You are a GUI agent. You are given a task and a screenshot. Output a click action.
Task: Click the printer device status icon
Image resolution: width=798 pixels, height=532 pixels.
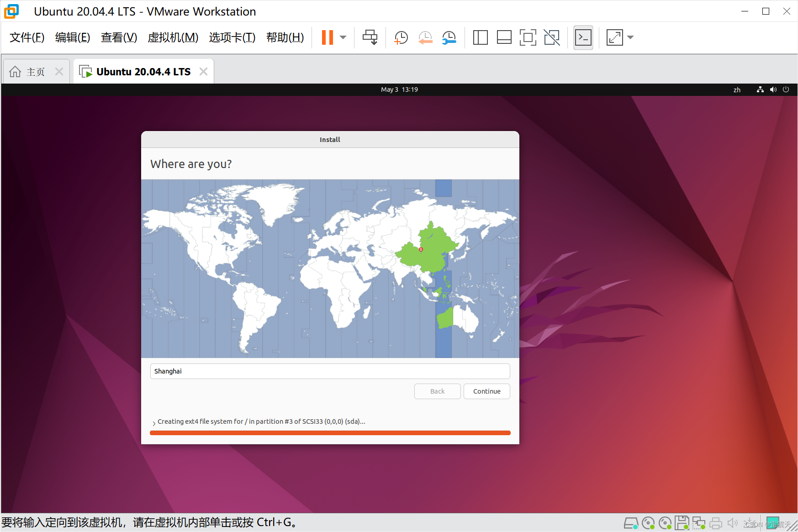point(716,523)
